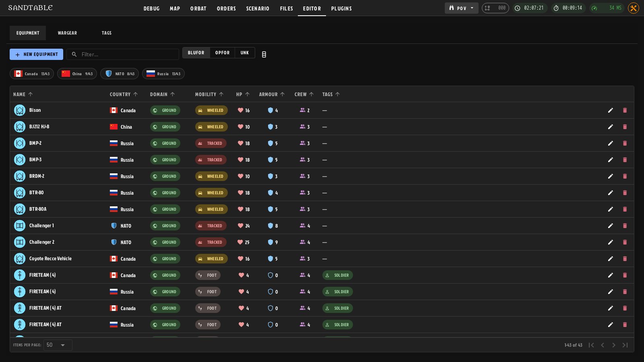Open the items per page dropdown
This screenshot has height=362, width=644.
tap(58, 345)
